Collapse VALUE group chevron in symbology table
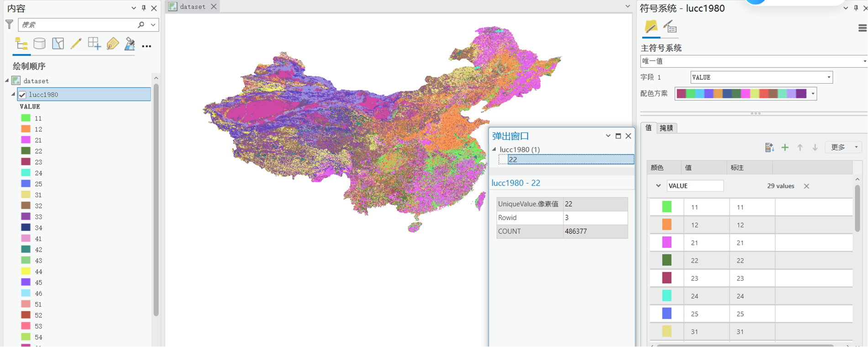The width and height of the screenshot is (868, 347). (x=658, y=186)
